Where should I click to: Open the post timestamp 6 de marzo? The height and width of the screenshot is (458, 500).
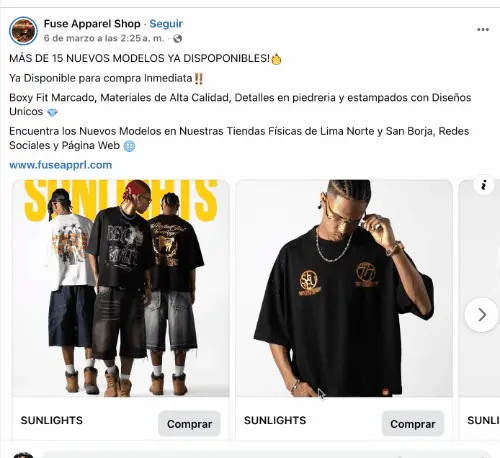pyautogui.click(x=104, y=38)
